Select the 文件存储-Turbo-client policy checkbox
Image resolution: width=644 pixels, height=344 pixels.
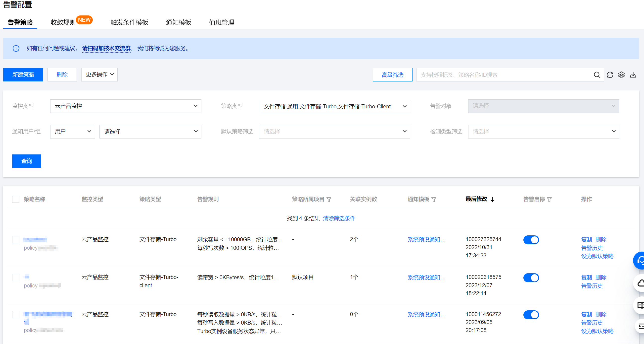16,277
